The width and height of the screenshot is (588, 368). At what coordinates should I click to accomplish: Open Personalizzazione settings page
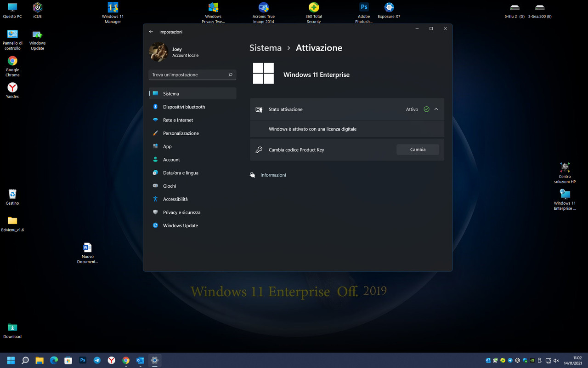coord(192,133)
